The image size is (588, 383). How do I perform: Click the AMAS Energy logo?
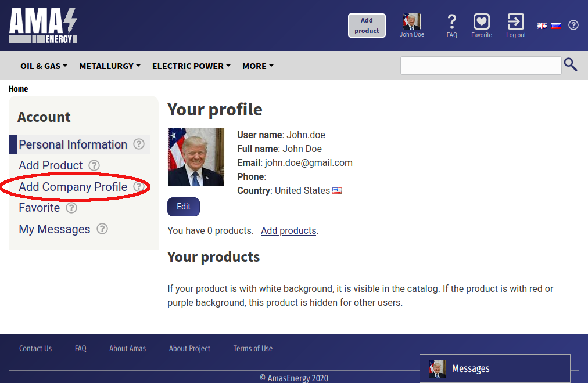[x=43, y=26]
